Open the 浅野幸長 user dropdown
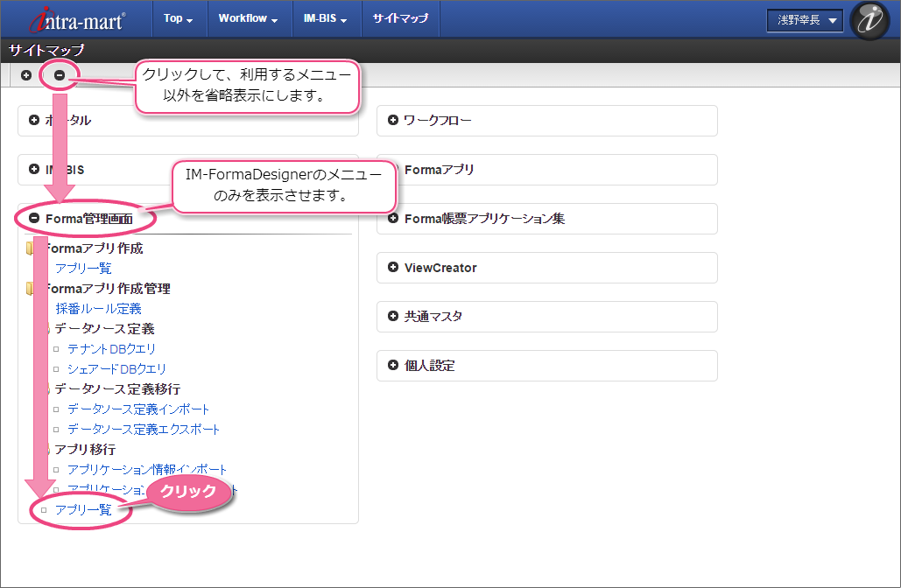Viewport: 901px width, 588px height. (805, 20)
